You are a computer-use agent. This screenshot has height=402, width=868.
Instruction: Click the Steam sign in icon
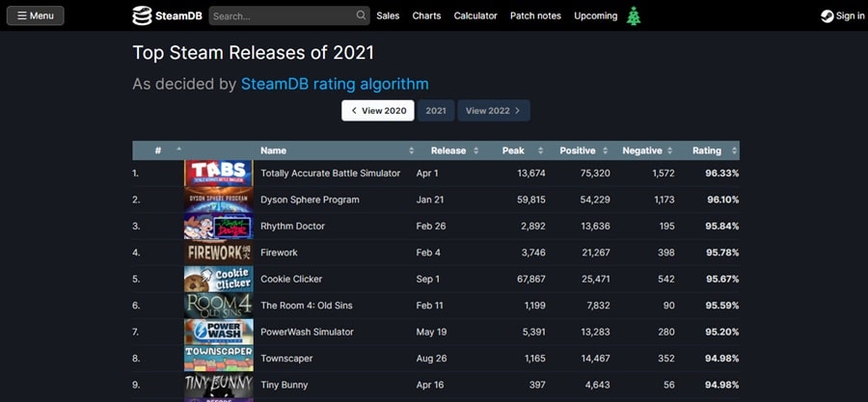pos(827,15)
